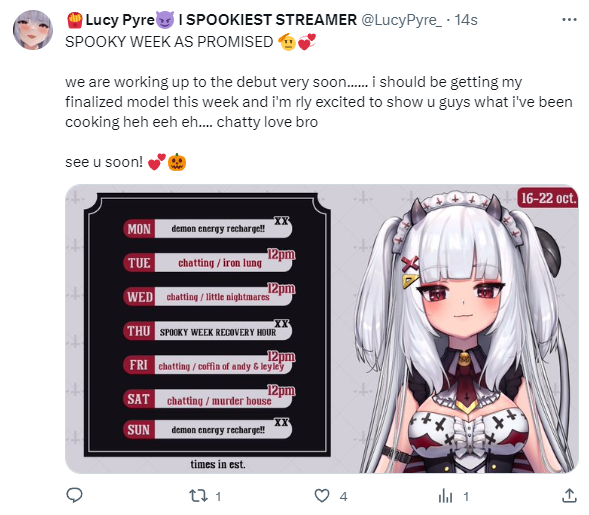Click the like count number 4
Screen dimensions: 589x515
pyautogui.click(x=343, y=497)
